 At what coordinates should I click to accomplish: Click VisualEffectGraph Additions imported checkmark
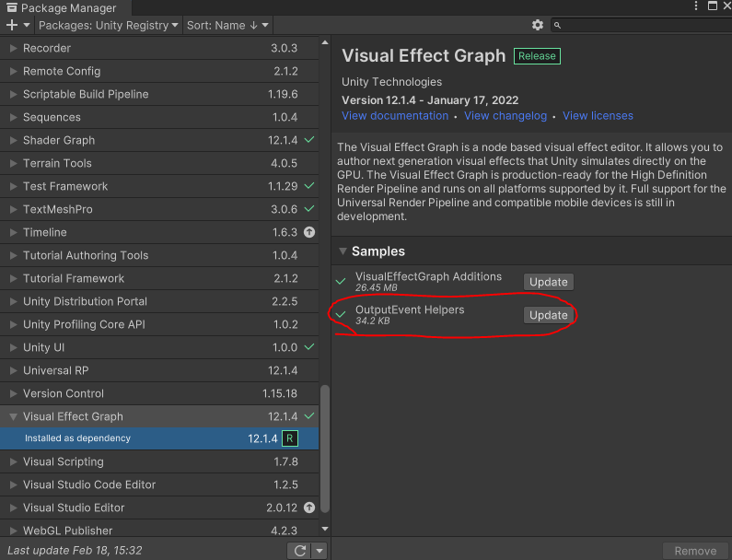point(341,282)
